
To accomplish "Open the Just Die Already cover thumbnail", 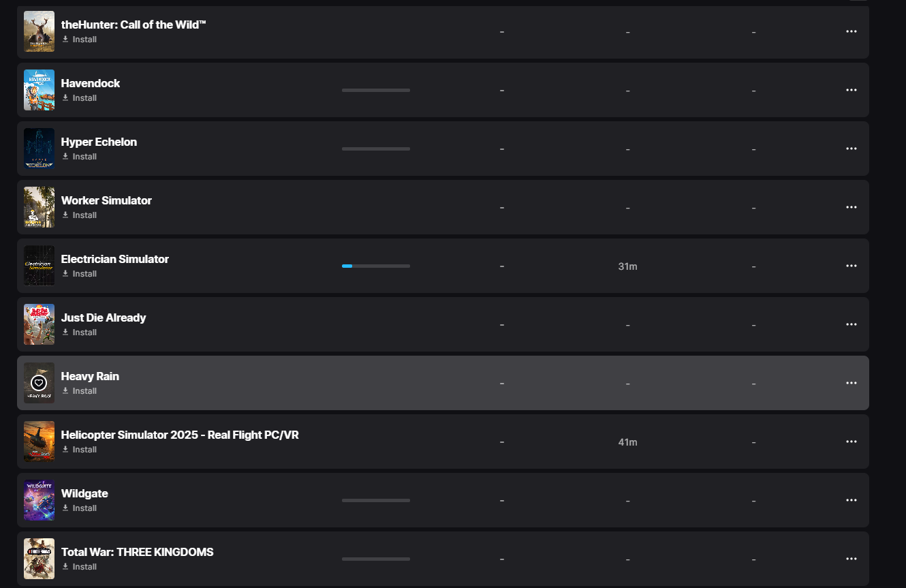I will tap(39, 324).
